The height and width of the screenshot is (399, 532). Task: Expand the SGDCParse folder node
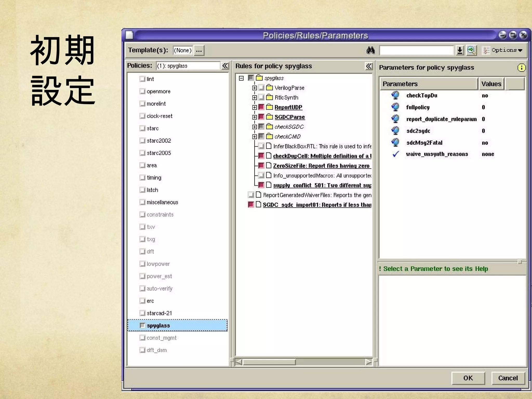(x=255, y=117)
